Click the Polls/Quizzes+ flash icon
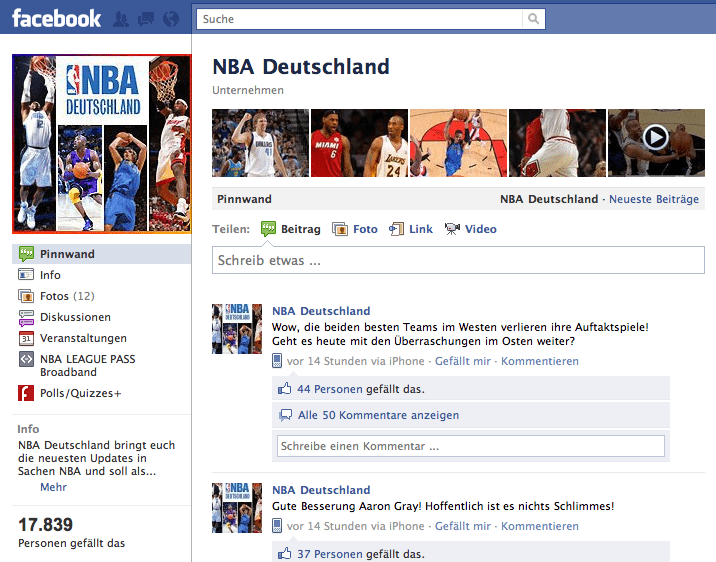The width and height of the screenshot is (716, 562). 26,393
